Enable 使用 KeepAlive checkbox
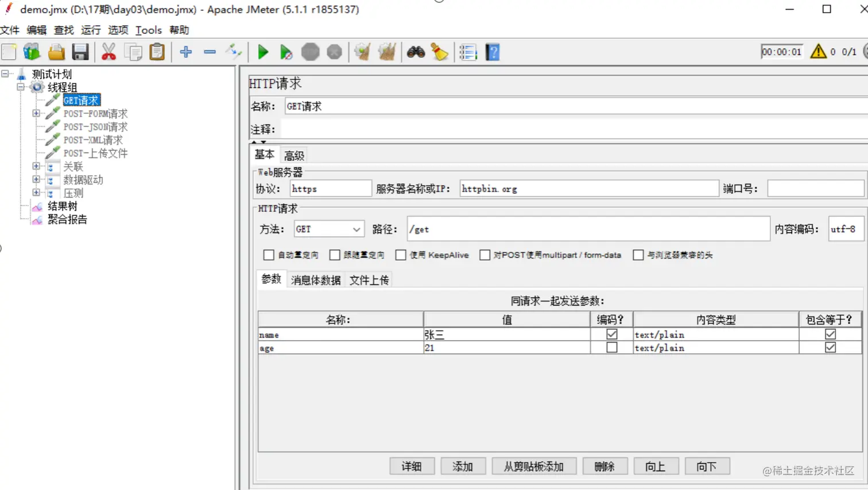This screenshot has height=490, width=868. pyautogui.click(x=401, y=254)
